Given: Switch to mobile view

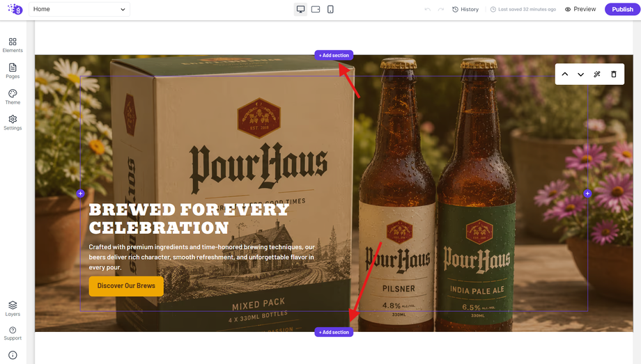Looking at the screenshot, I should [330, 9].
